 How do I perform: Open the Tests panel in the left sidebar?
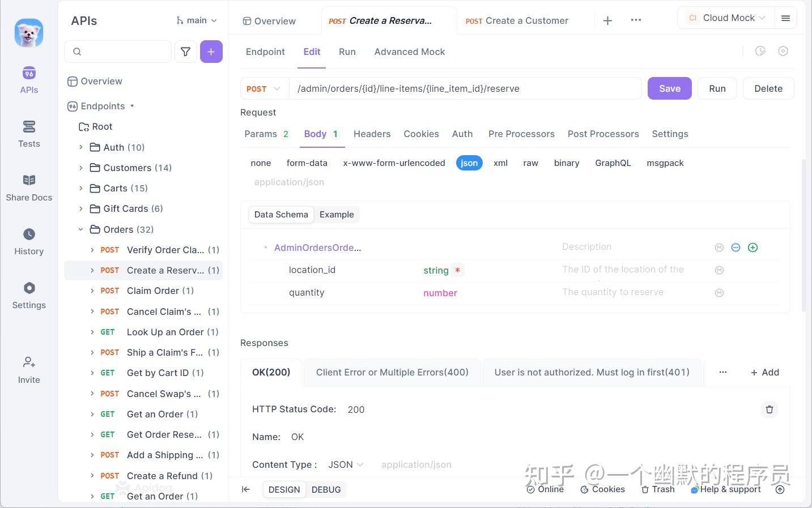29,134
